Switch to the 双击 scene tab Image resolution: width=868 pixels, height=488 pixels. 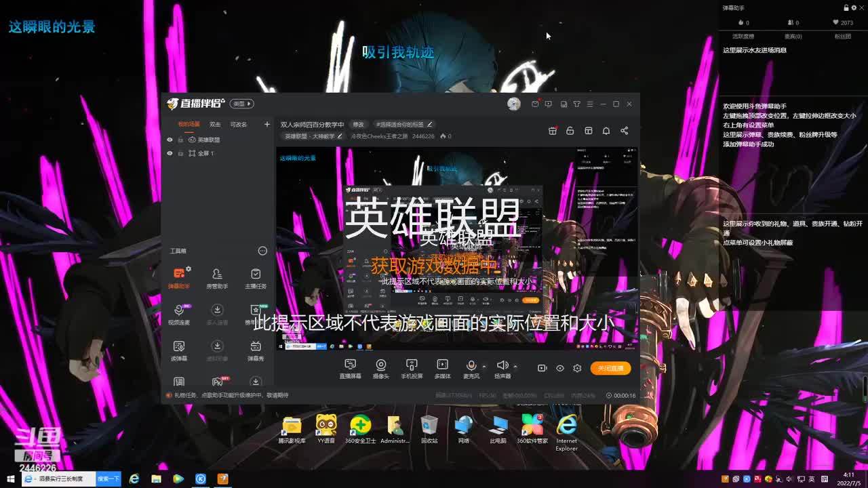click(215, 125)
